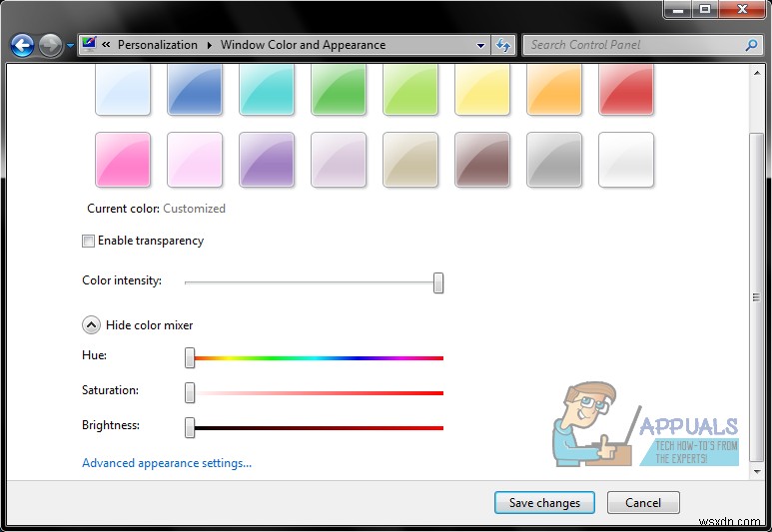Open the address bar history dropdown

point(480,46)
